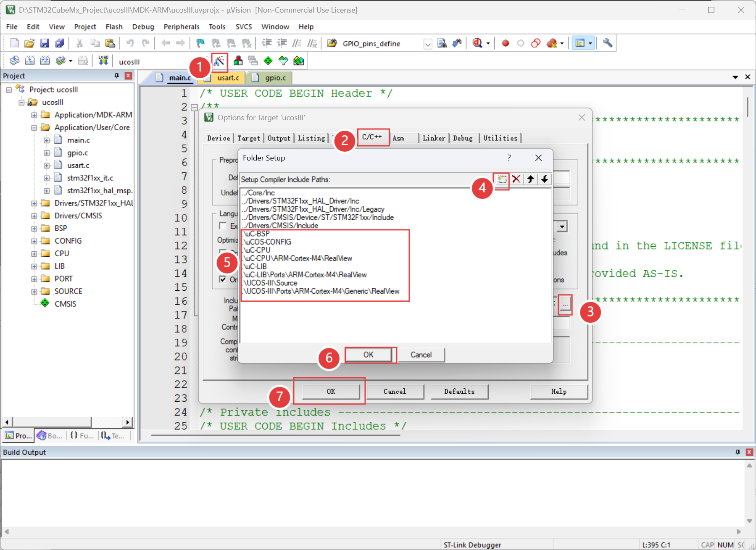This screenshot has height=550, width=756.
Task: Click the Disable all breakpoints icon
Action: (536, 43)
